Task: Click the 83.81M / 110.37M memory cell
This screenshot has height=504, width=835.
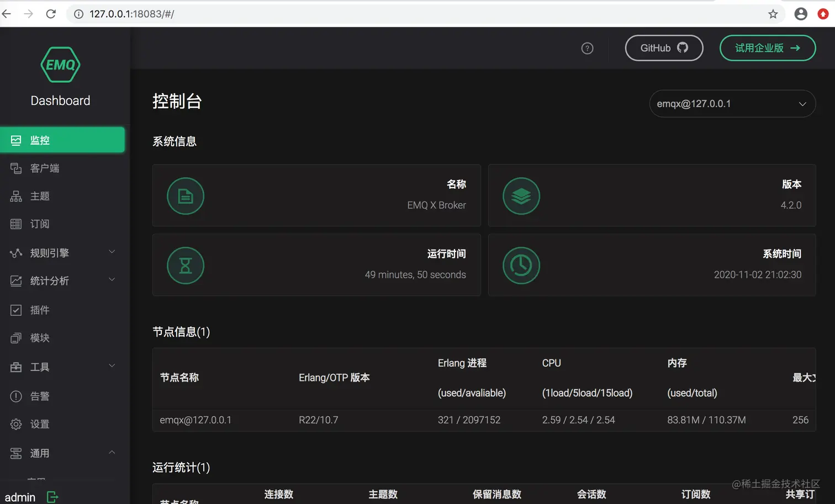Action: [x=706, y=420]
